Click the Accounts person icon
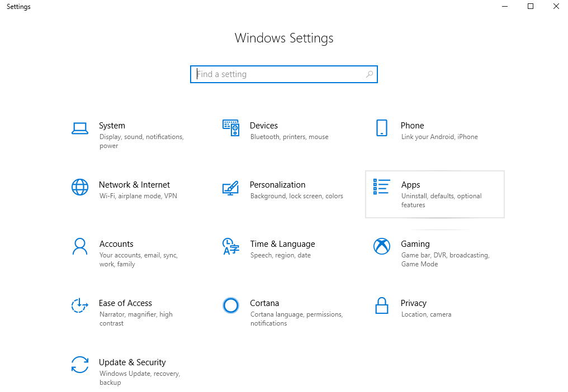The image size is (568, 392). point(80,246)
